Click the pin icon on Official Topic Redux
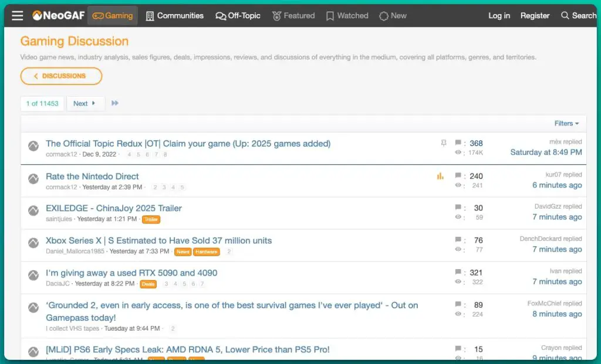 (444, 143)
